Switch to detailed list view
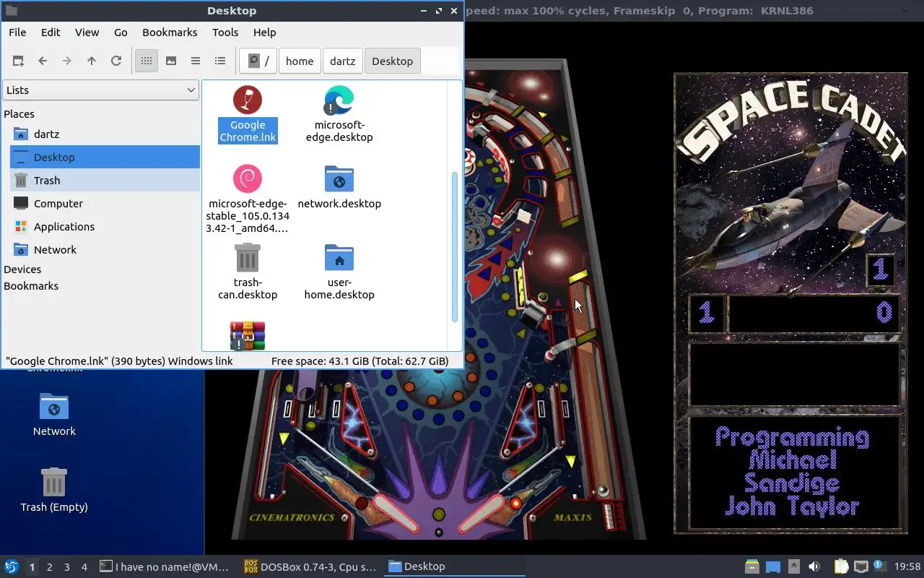This screenshot has width=924, height=578. point(220,61)
